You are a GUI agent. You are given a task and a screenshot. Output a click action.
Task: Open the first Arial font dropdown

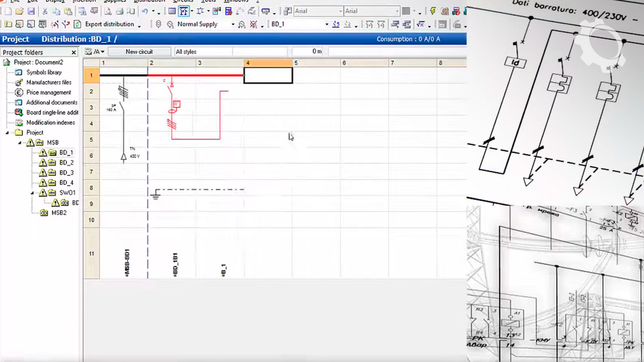340,11
